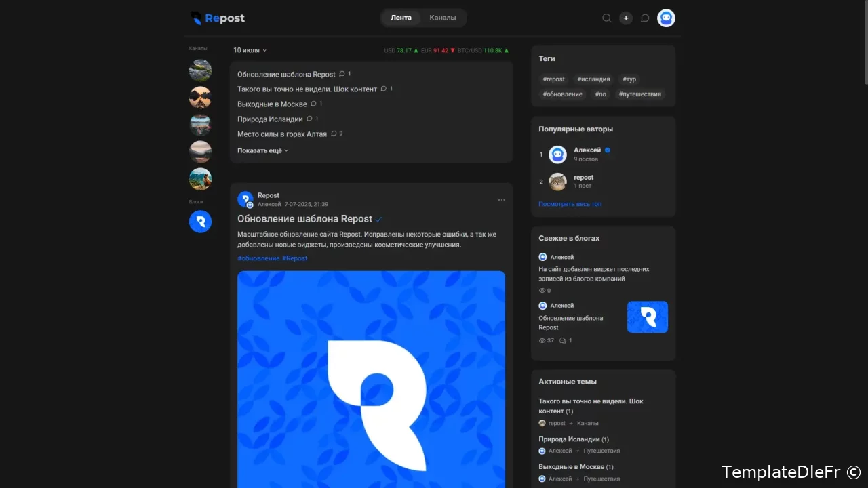Click the Repost author avatar on the post

tap(245, 199)
